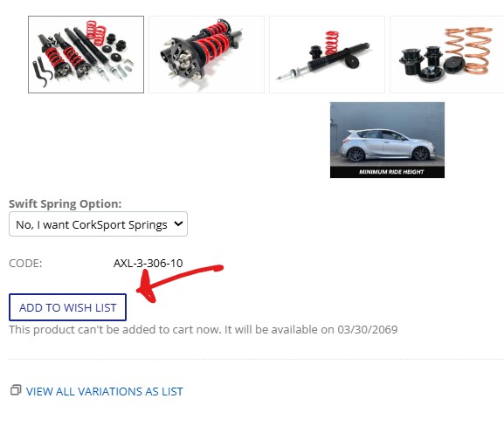Click the 'No, I want CorkSport Springs' text

pyautogui.click(x=92, y=224)
